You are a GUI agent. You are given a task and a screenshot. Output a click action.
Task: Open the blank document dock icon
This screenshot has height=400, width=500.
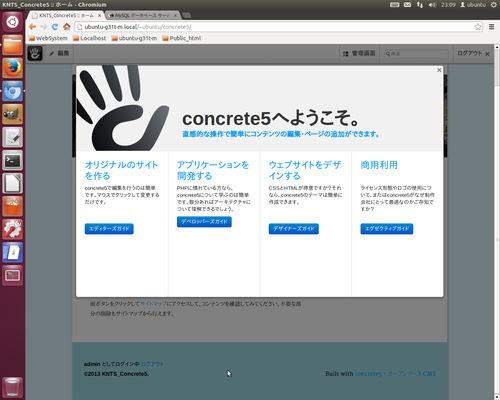[x=13, y=183]
